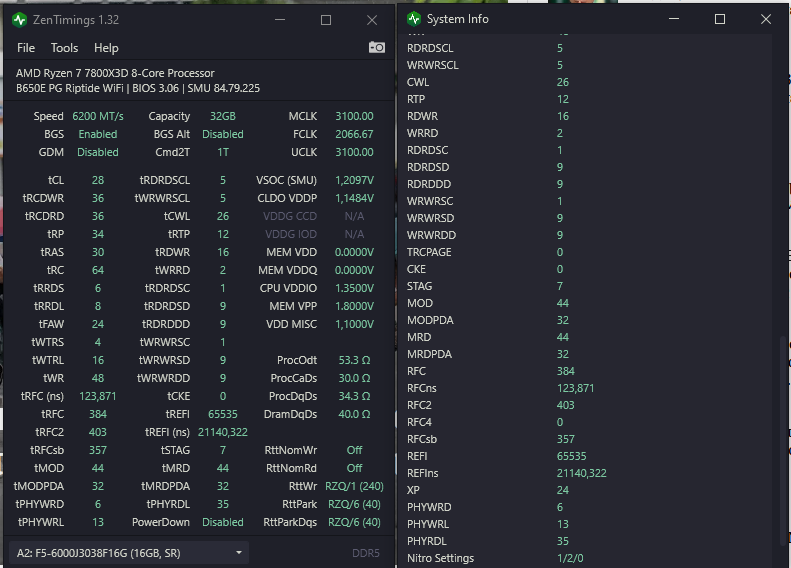Click the tCL value 28

point(98,180)
